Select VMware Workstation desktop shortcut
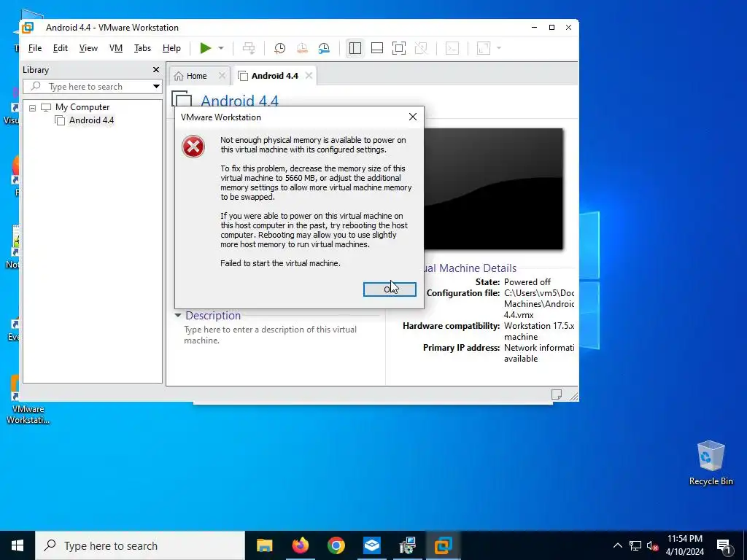747x560 pixels. click(28, 400)
